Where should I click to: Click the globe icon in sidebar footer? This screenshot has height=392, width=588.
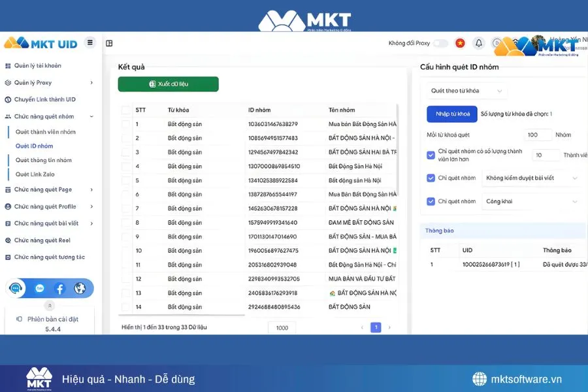point(80,288)
